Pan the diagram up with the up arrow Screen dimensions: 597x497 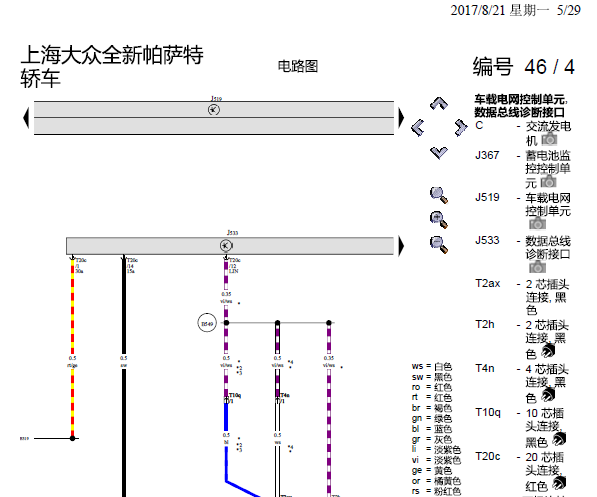pyautogui.click(x=439, y=103)
